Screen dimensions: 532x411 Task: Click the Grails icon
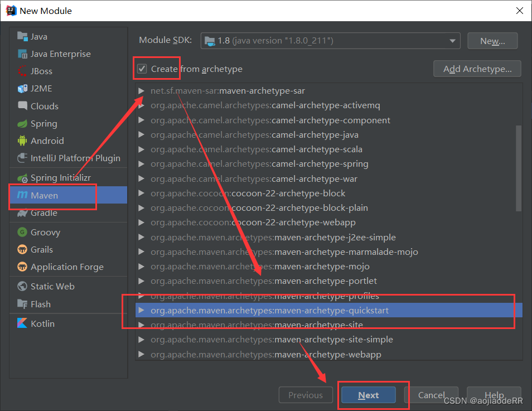[x=22, y=249]
